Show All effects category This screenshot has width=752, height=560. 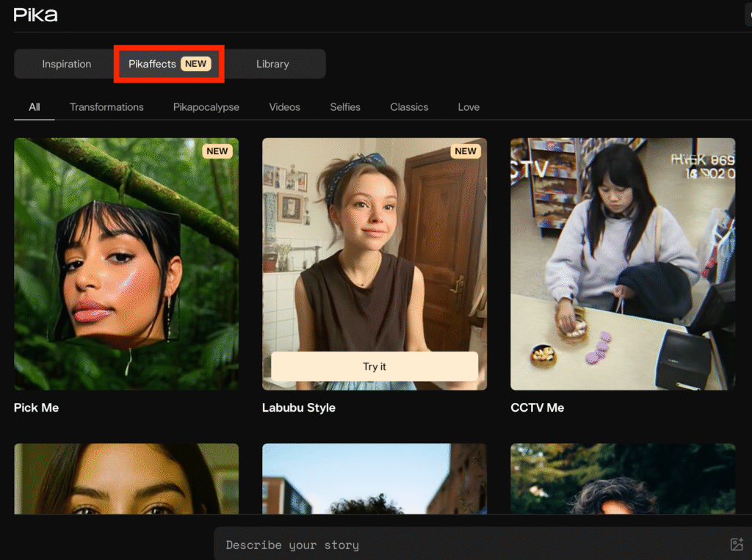34,107
